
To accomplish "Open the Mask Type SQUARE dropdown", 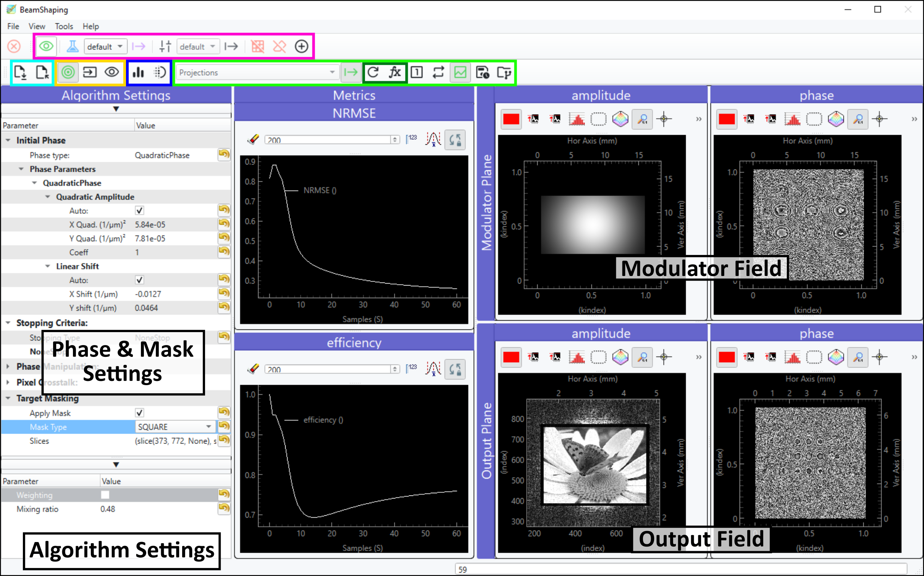I will click(175, 427).
